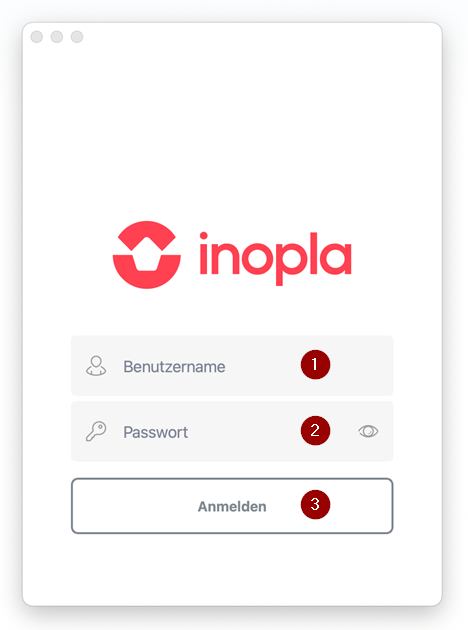Submit login with the Anmelden button
The width and height of the screenshot is (468, 630).
tap(232, 506)
